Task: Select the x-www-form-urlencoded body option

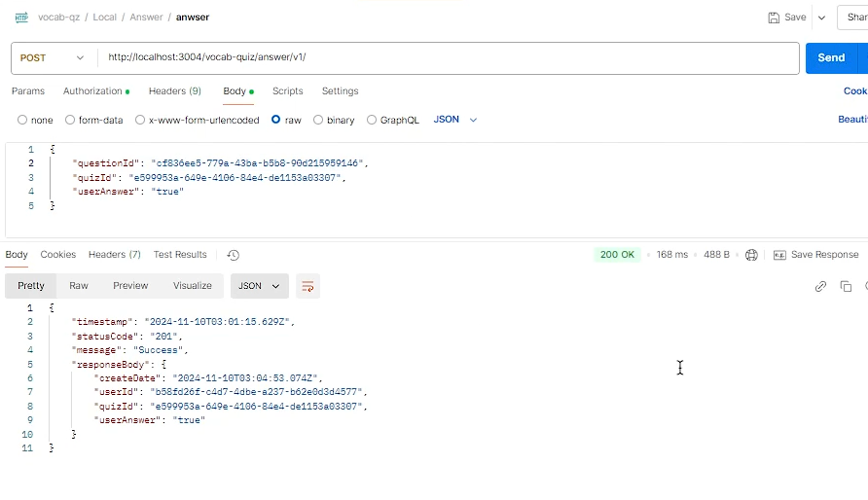Action: pyautogui.click(x=140, y=120)
